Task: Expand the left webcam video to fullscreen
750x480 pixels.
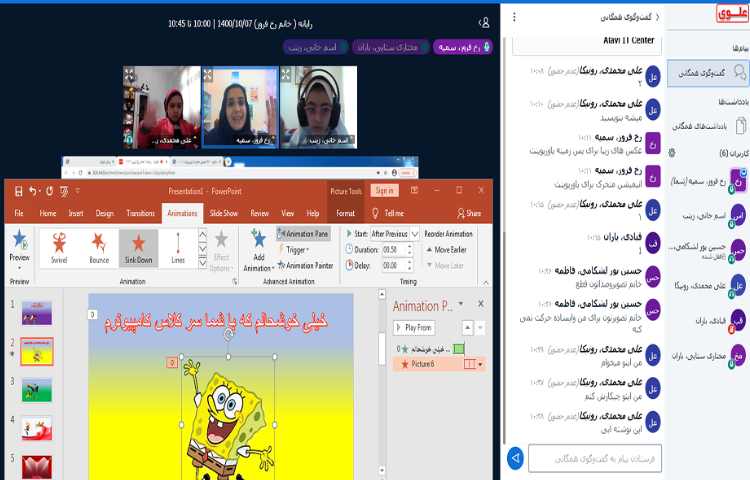Action: 130,74
